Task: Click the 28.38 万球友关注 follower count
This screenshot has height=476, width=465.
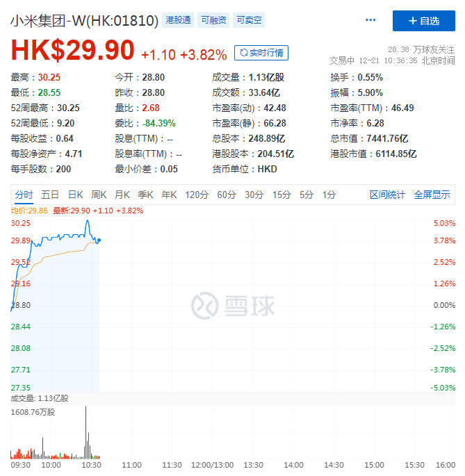Action: pyautogui.click(x=421, y=49)
